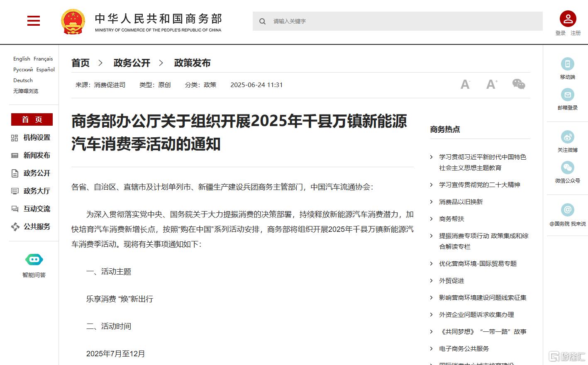The image size is (588, 365).
Task: Open 新闻发布 sidebar menu item
Action: click(x=37, y=156)
